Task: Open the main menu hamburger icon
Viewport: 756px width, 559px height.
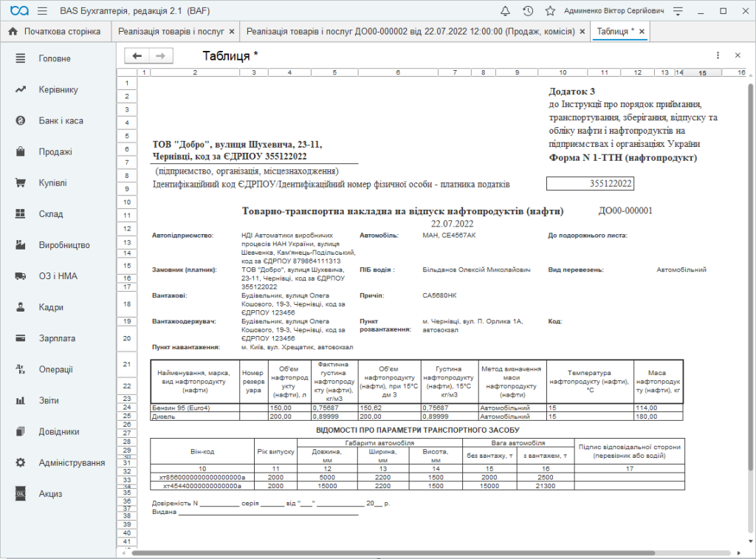Action: [42, 10]
